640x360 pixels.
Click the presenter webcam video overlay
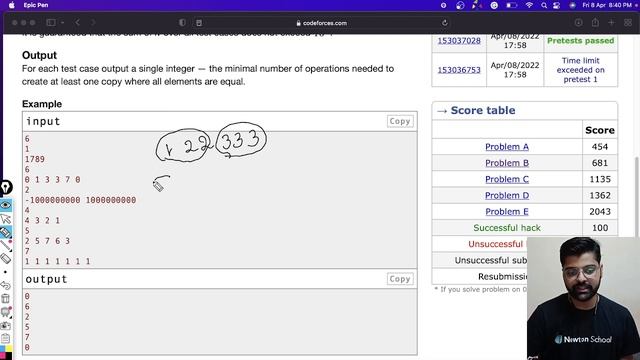coord(583,298)
